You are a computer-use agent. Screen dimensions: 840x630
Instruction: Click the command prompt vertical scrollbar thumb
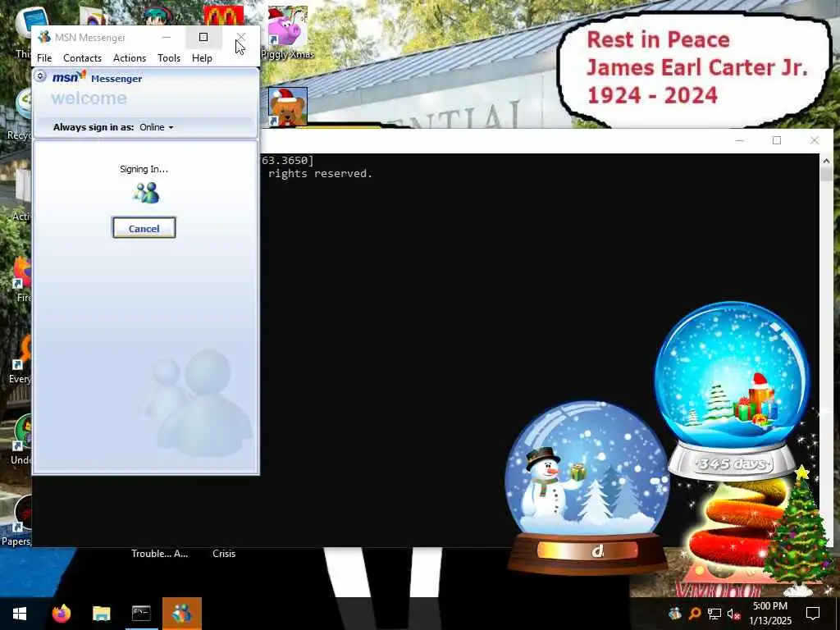826,174
